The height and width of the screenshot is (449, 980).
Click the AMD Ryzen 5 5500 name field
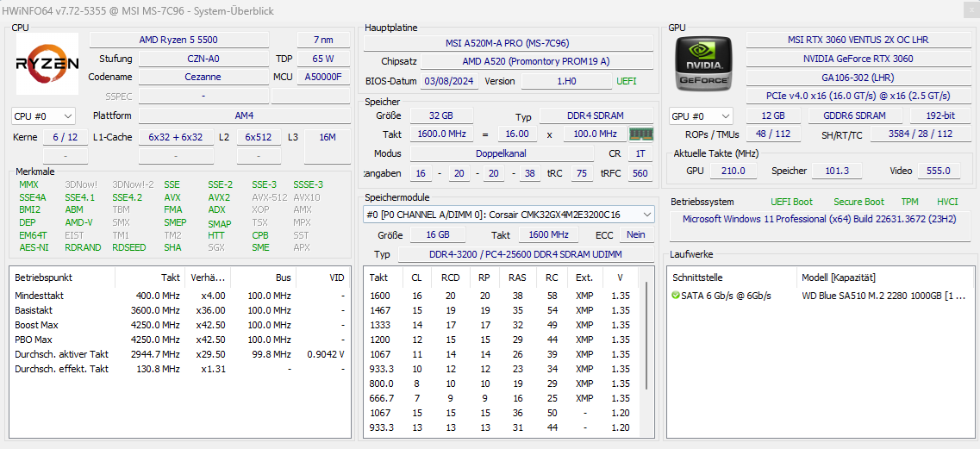pos(179,40)
